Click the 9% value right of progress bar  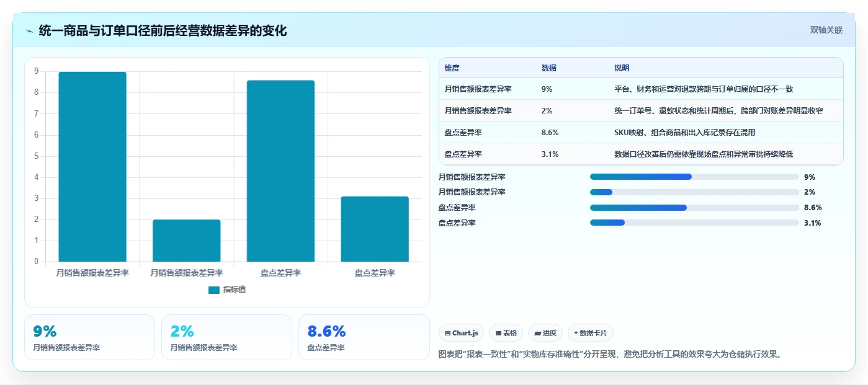click(x=810, y=177)
